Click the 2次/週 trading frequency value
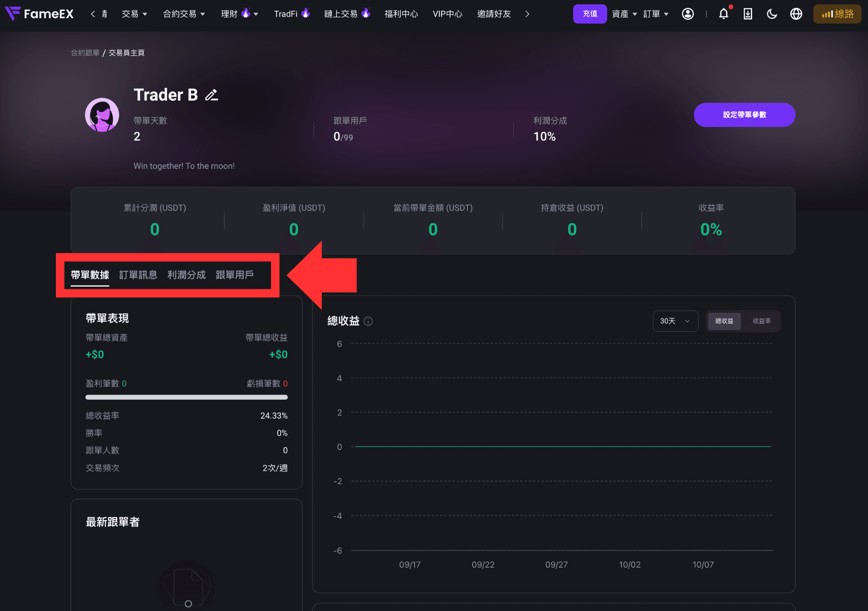868x611 pixels. pos(275,468)
